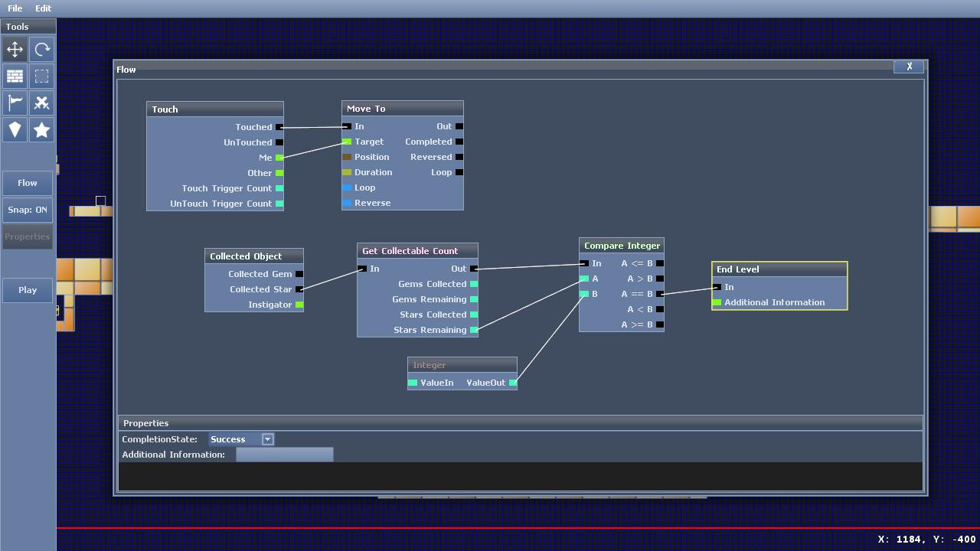Select the dashed selection box tool
980x551 pixels.
[41, 77]
